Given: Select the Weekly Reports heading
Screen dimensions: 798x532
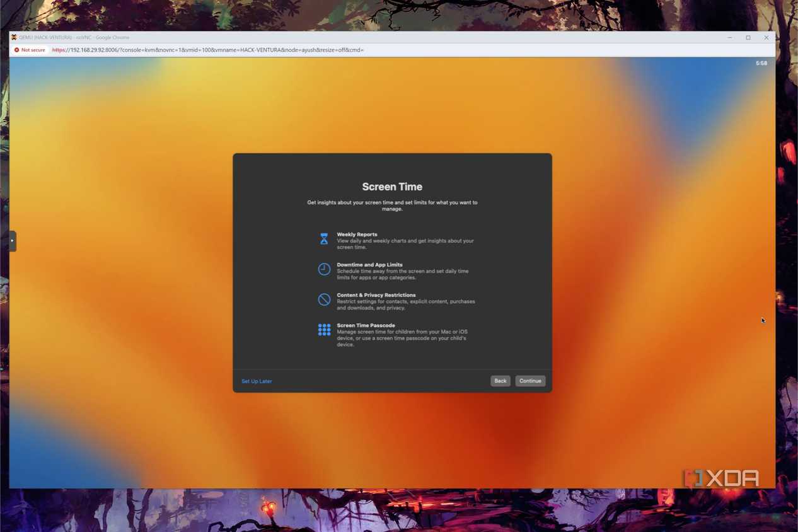Looking at the screenshot, I should (x=357, y=234).
